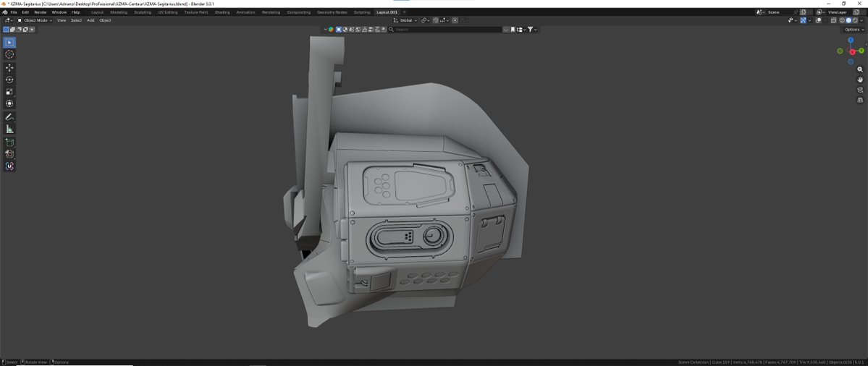Click the bookmark icon next to search bar

tap(513, 30)
